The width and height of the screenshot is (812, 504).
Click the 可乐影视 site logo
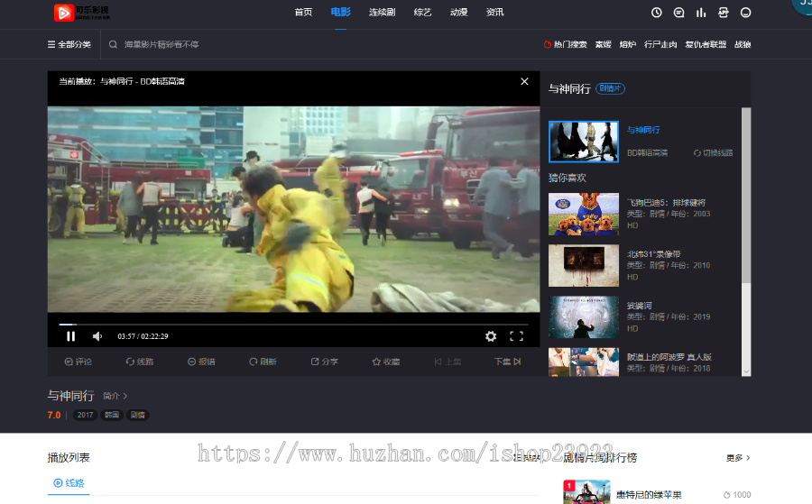[x=82, y=13]
